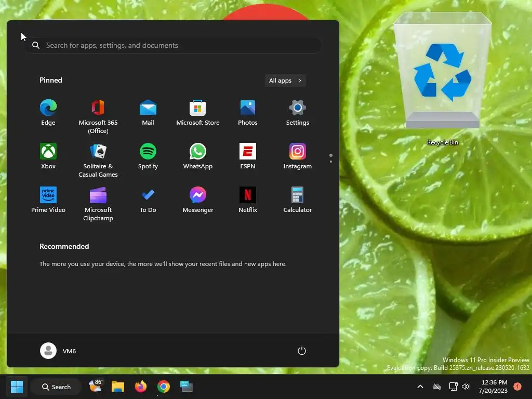Image resolution: width=532 pixels, height=399 pixels.
Task: Go to next page of pinned apps
Action: click(x=331, y=161)
